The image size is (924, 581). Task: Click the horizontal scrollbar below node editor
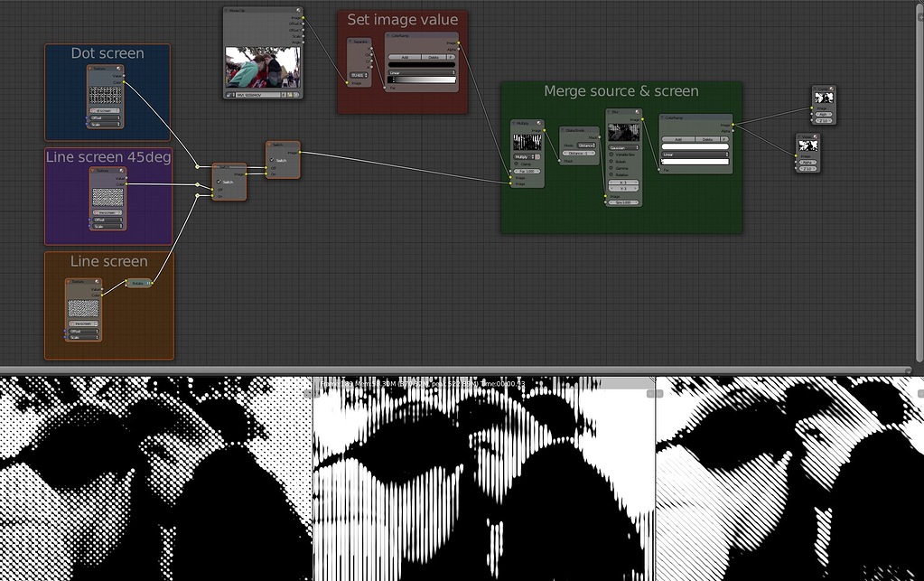coord(455,370)
